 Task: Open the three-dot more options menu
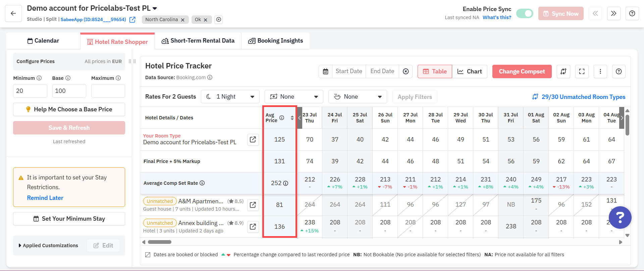click(600, 71)
